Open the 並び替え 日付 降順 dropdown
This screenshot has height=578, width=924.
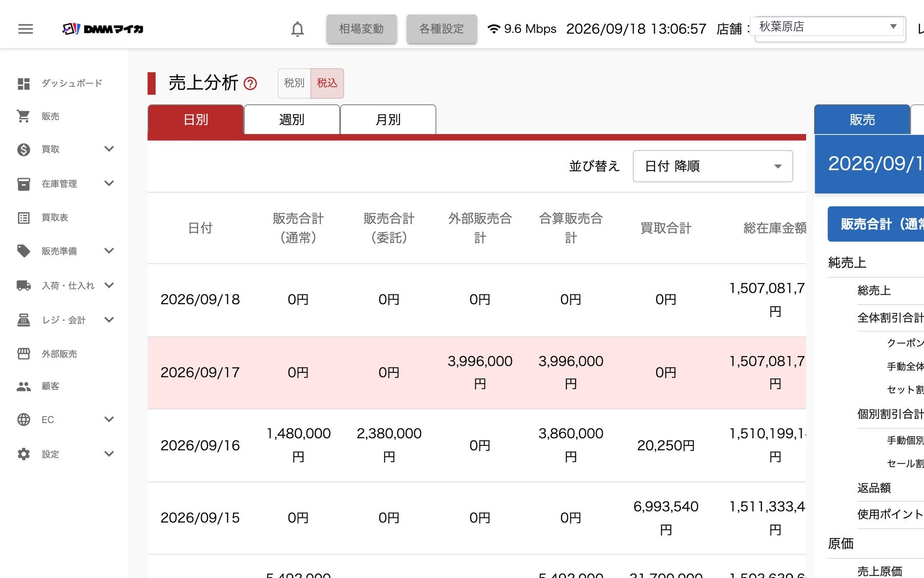click(713, 166)
